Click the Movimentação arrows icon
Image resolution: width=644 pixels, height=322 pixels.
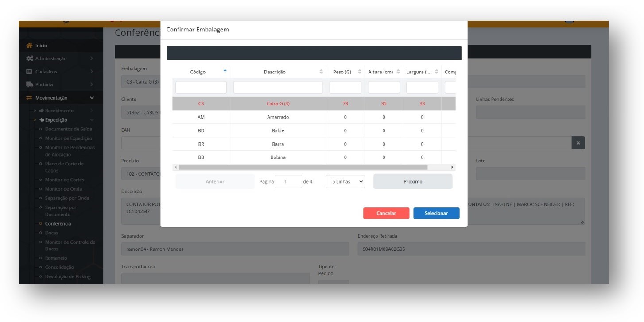29,98
